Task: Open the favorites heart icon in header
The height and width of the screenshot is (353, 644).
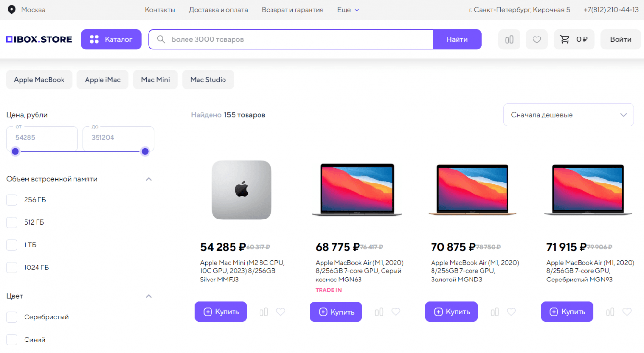Action: point(537,39)
